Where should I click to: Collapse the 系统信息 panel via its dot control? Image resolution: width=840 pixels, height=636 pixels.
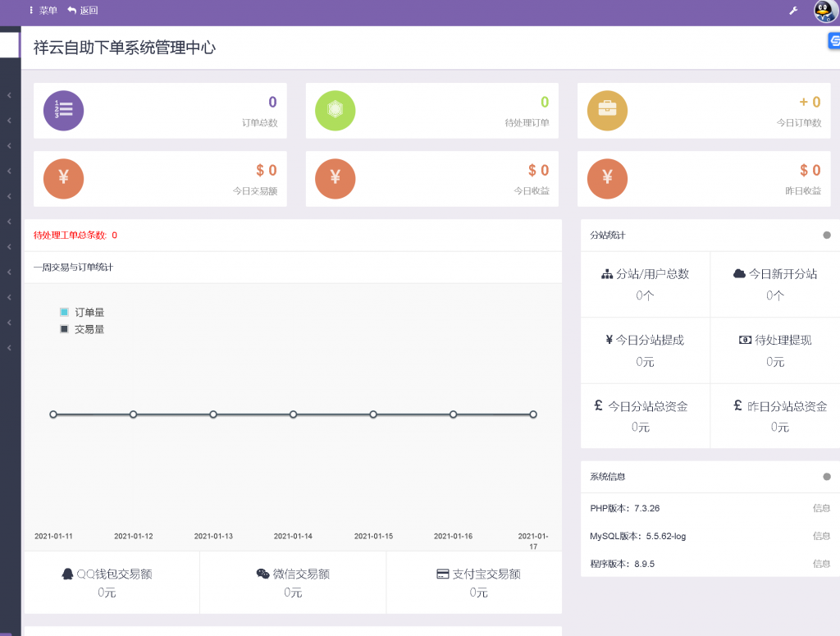[829, 477]
